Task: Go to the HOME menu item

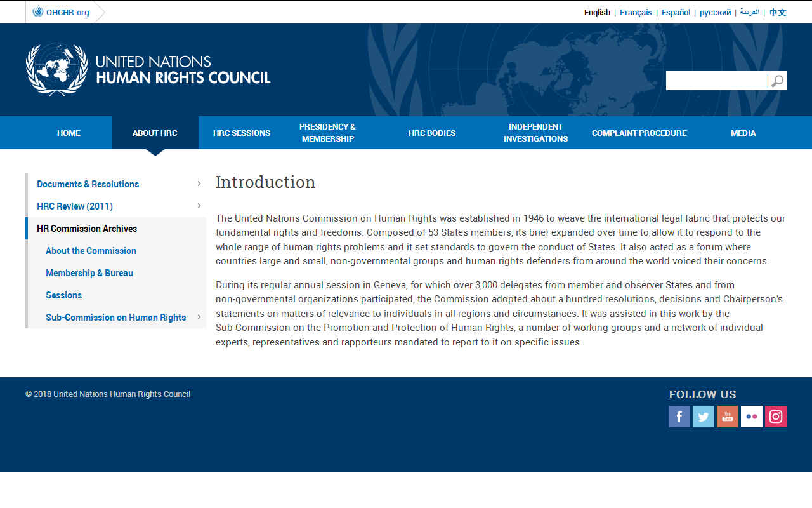Action: tap(69, 133)
